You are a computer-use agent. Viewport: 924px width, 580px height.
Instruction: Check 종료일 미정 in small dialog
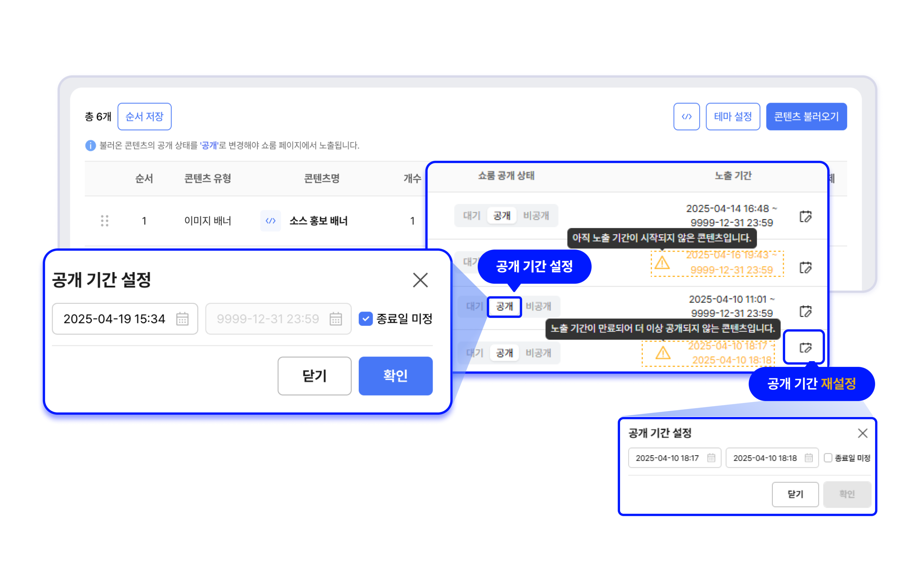pos(828,457)
